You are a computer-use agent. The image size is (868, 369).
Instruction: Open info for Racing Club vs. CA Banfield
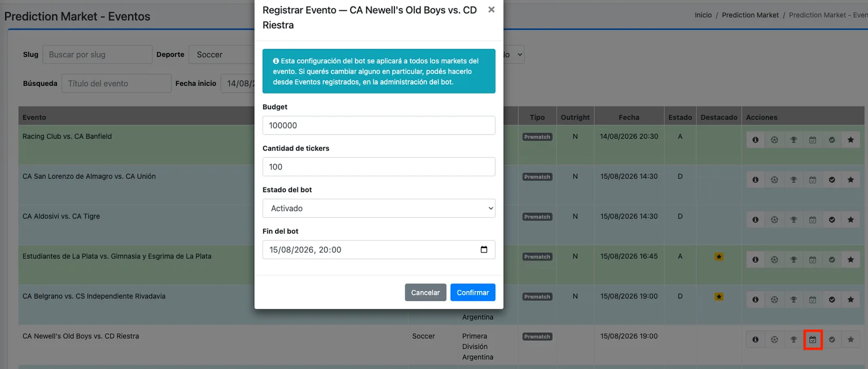755,140
